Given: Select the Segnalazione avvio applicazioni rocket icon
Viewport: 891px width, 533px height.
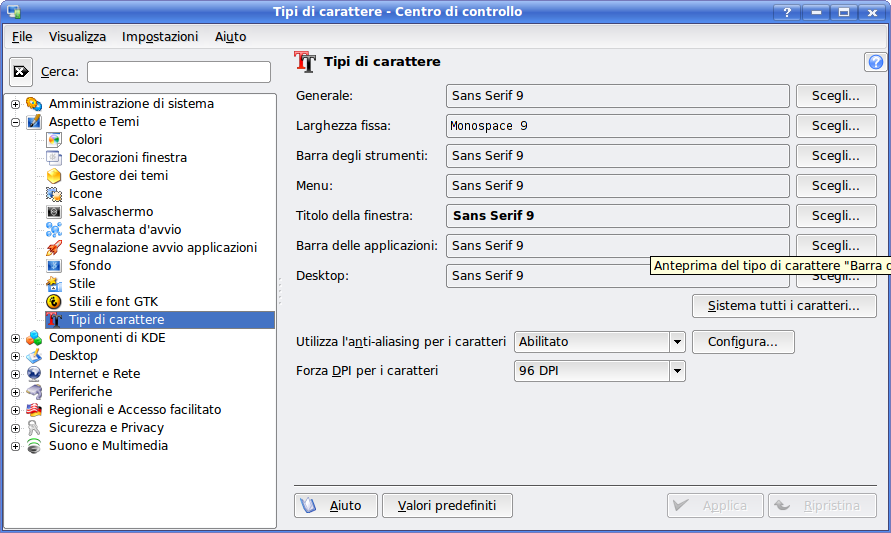Looking at the screenshot, I should click(x=54, y=248).
